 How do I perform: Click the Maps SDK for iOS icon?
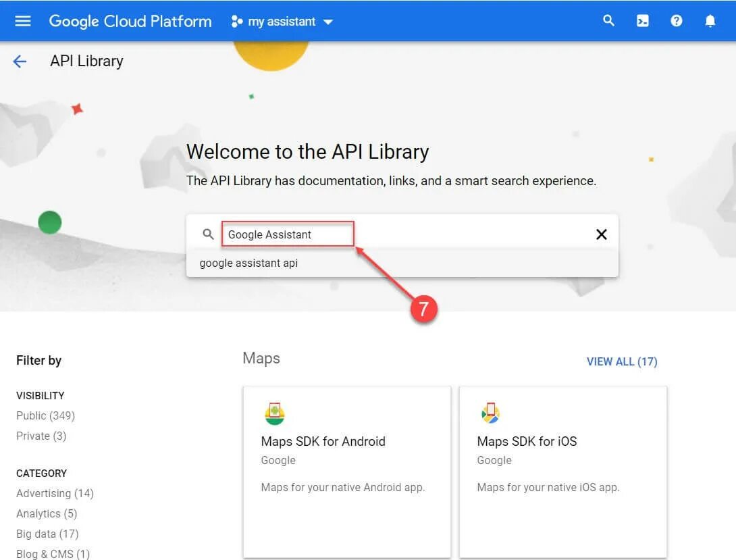490,413
